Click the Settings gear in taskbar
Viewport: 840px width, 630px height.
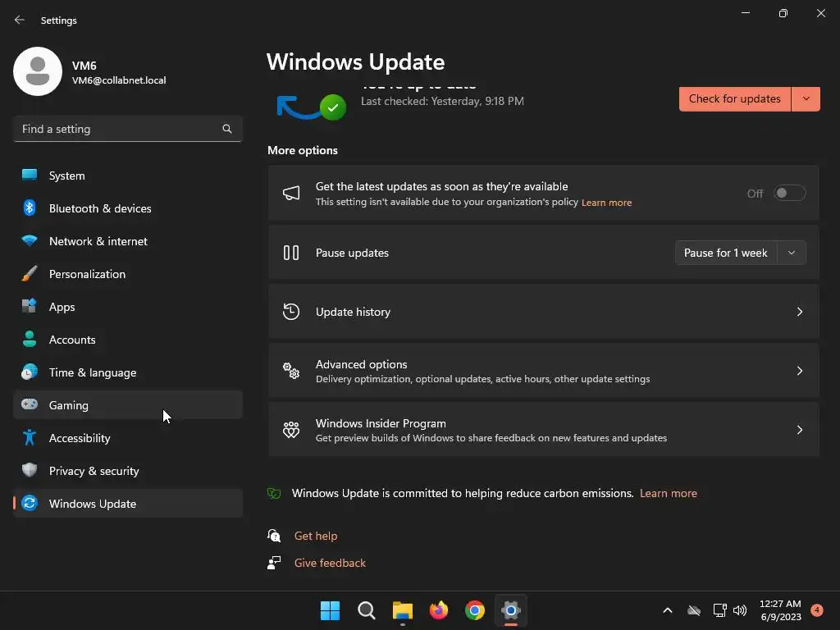tap(511, 610)
